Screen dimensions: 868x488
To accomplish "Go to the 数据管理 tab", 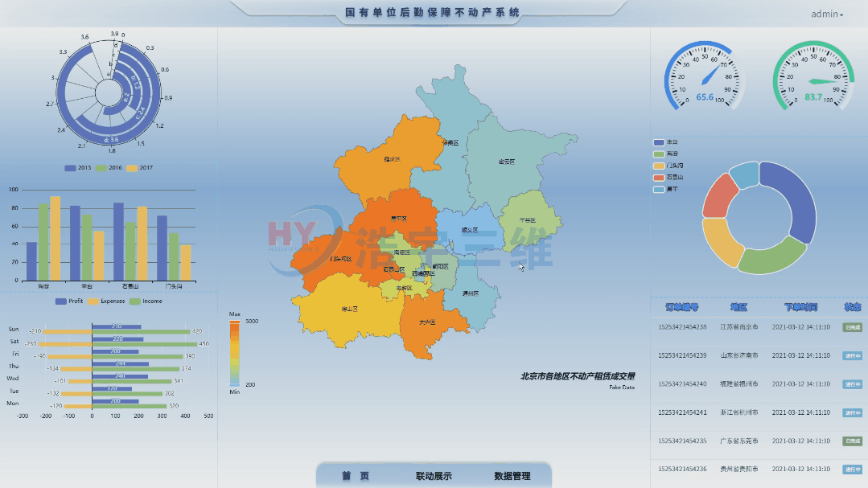I will (512, 476).
